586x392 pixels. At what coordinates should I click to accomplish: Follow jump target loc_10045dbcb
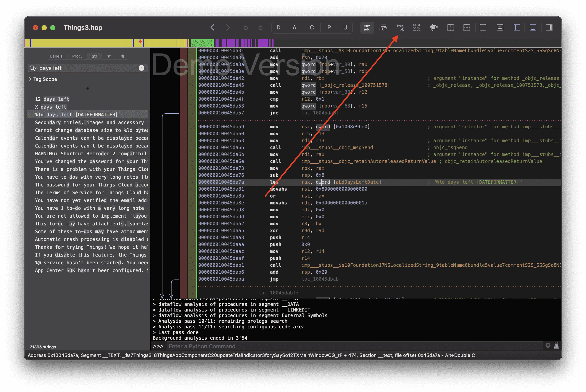click(320, 279)
